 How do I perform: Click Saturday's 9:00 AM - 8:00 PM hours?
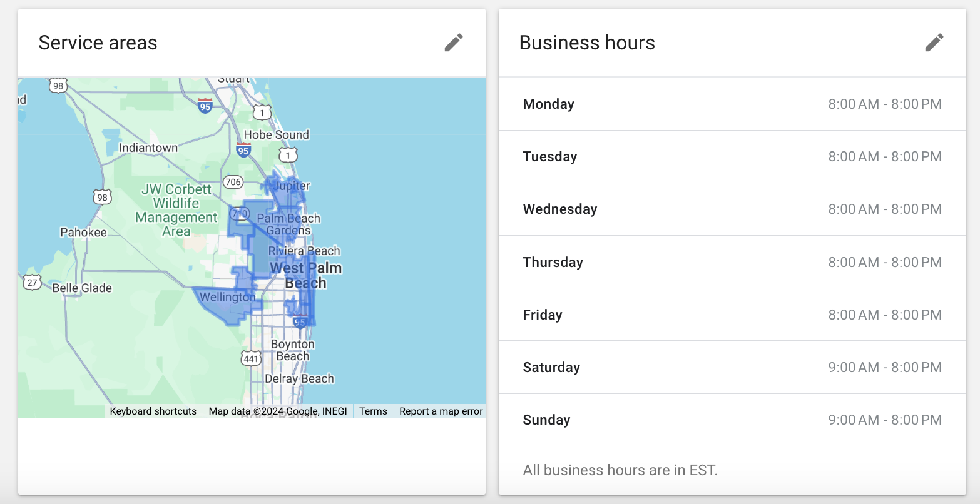(x=885, y=368)
